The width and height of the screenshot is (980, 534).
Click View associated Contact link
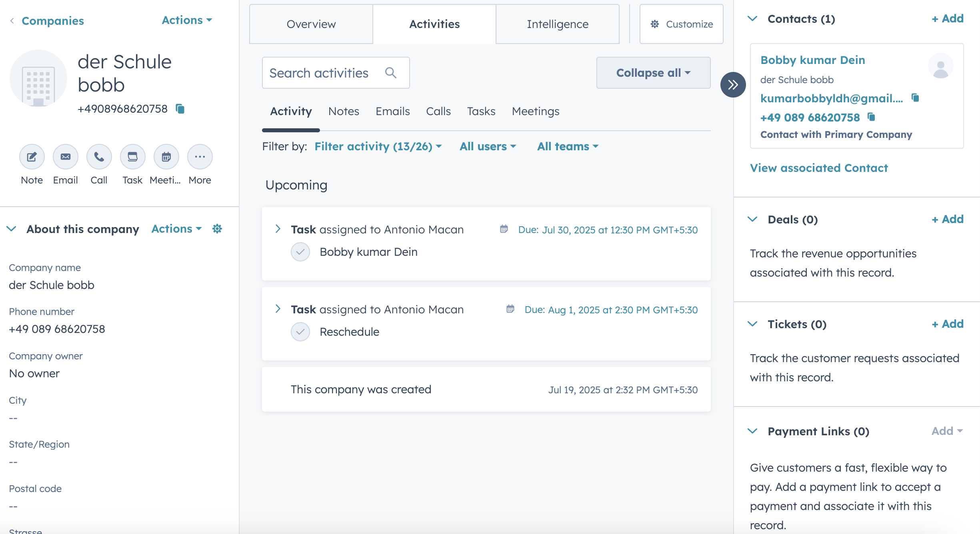pyautogui.click(x=819, y=168)
